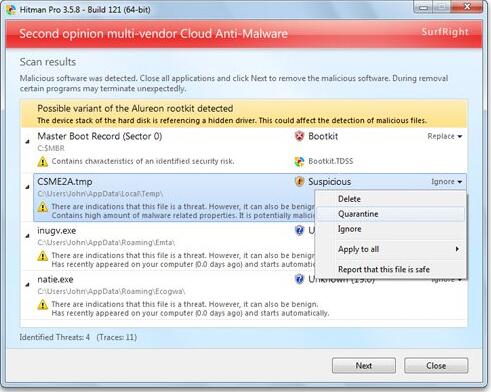Click the SurfRight logo text
The width and height of the screenshot is (491, 392).
point(445,32)
